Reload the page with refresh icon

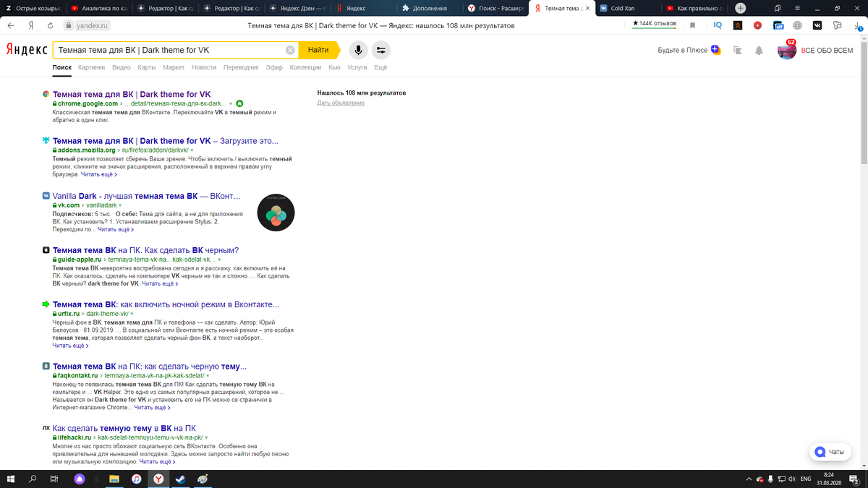[x=50, y=25]
